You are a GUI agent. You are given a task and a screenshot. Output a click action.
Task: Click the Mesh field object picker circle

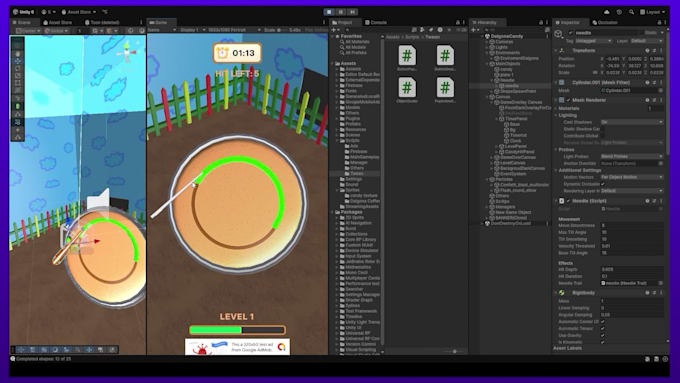tap(660, 91)
